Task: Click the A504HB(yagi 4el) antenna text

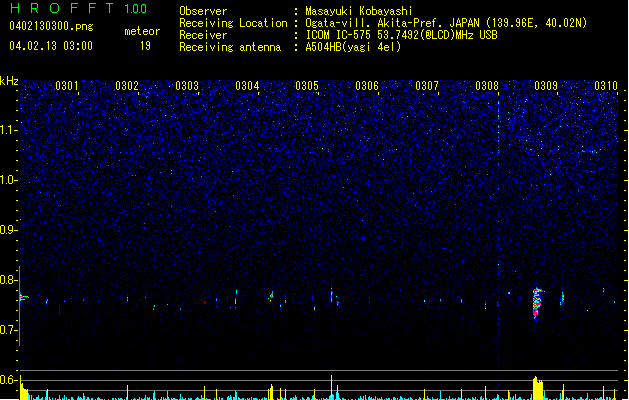Action: coord(353,47)
